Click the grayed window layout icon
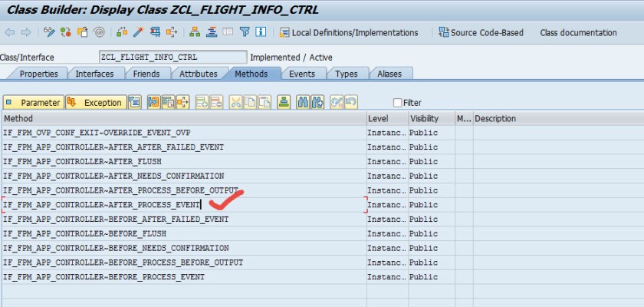This screenshot has width=644, height=307. point(228,32)
